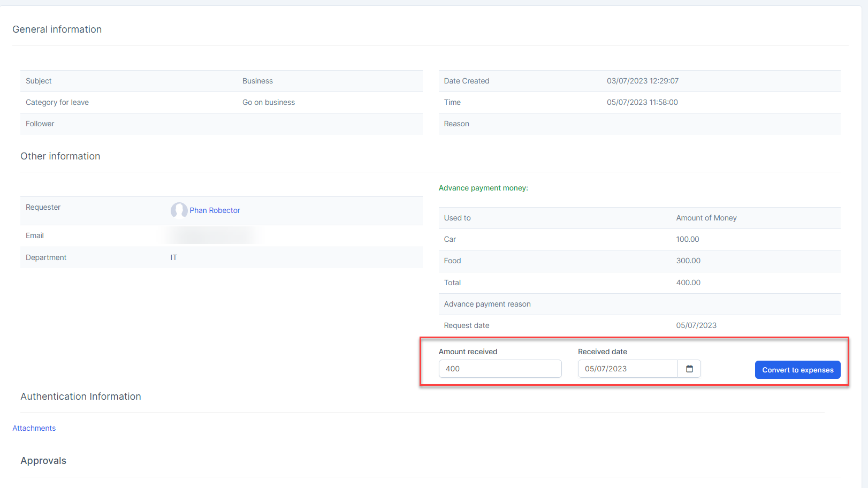Image resolution: width=868 pixels, height=488 pixels.
Task: Click the Other information section title
Action: point(60,156)
